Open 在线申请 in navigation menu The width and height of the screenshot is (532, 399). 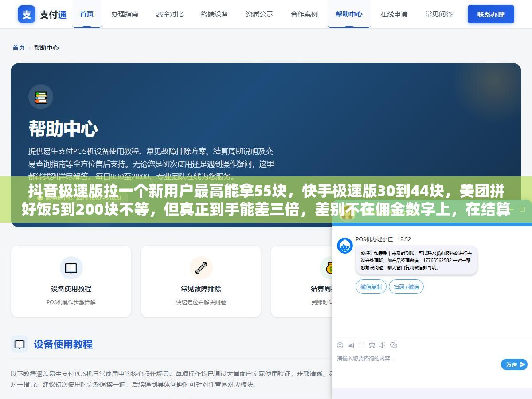394,14
